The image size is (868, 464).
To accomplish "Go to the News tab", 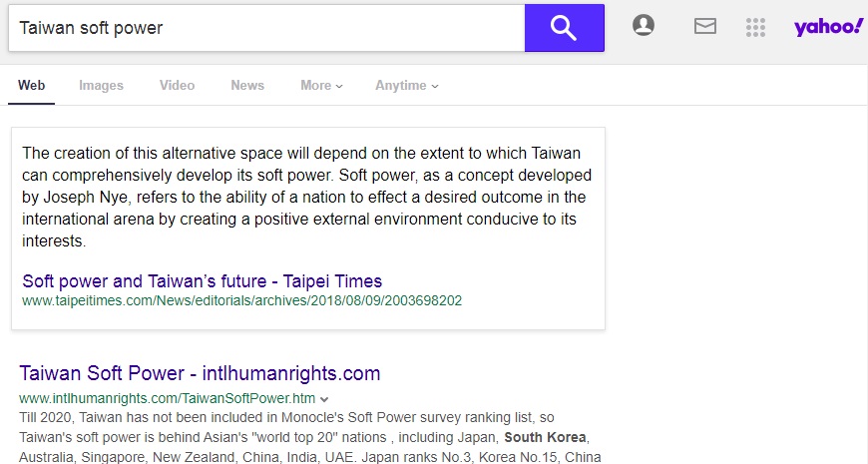I will pyautogui.click(x=247, y=86).
